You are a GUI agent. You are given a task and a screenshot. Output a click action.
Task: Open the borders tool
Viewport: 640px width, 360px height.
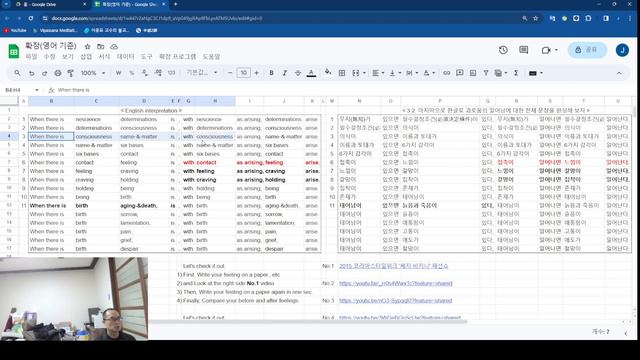[342, 73]
